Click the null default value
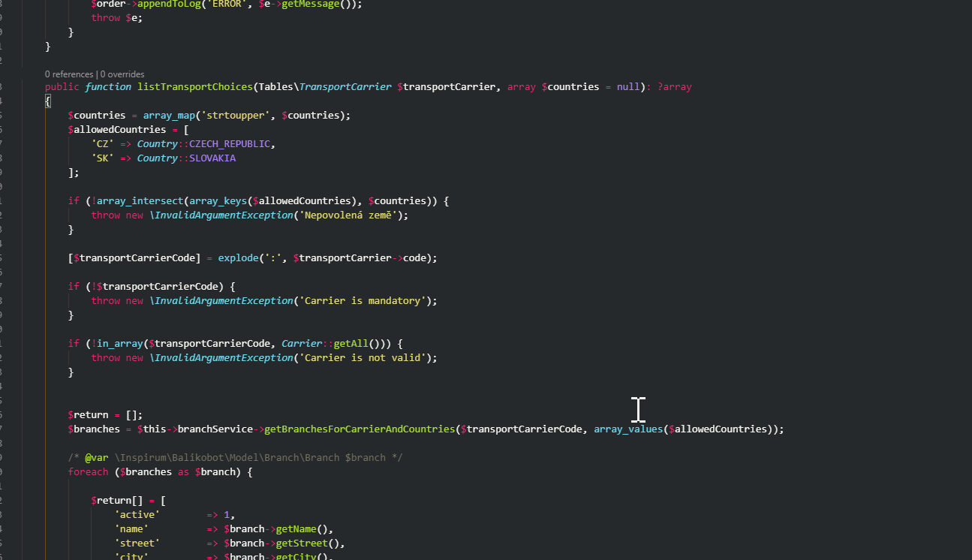This screenshot has width=972, height=560. click(628, 87)
